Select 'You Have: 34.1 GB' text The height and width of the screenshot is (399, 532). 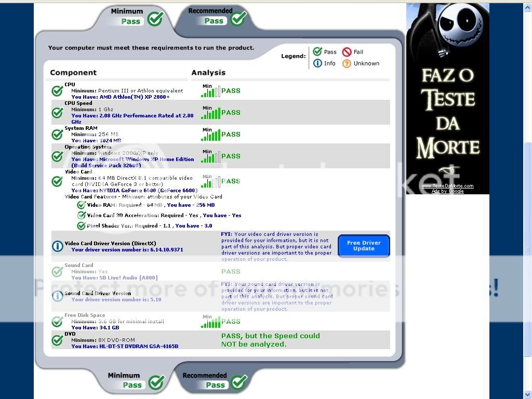tap(96, 327)
